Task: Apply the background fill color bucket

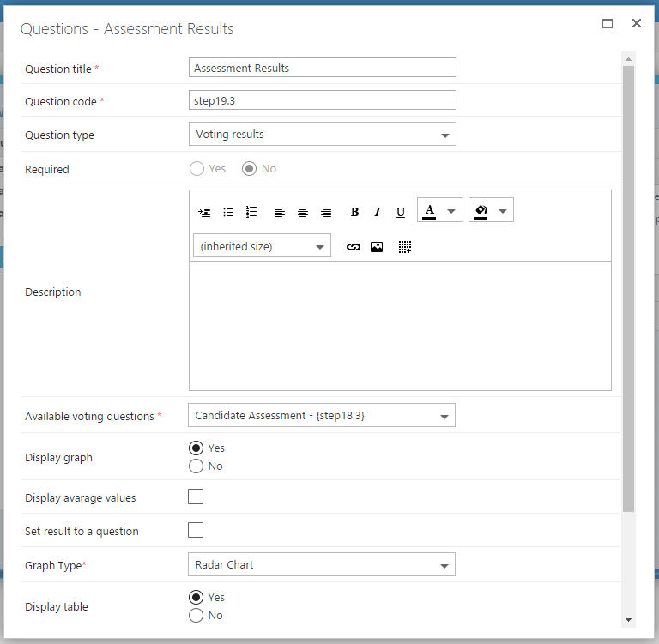Action: click(x=481, y=210)
